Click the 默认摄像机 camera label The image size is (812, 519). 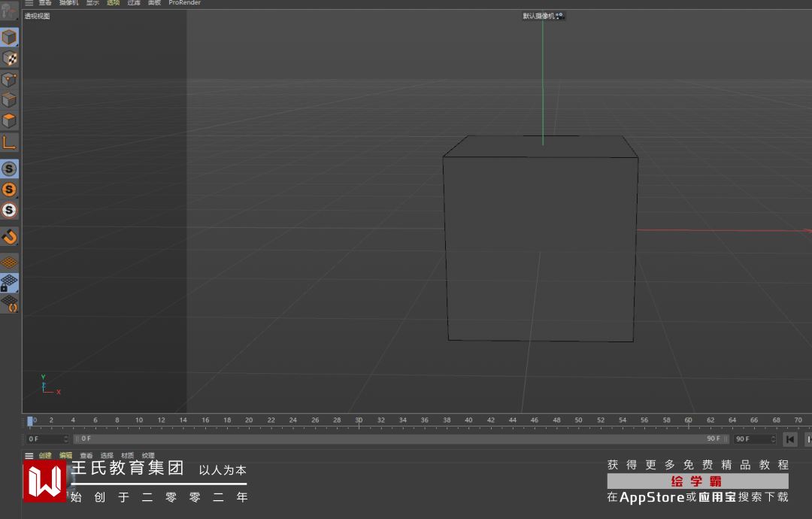tap(538, 16)
